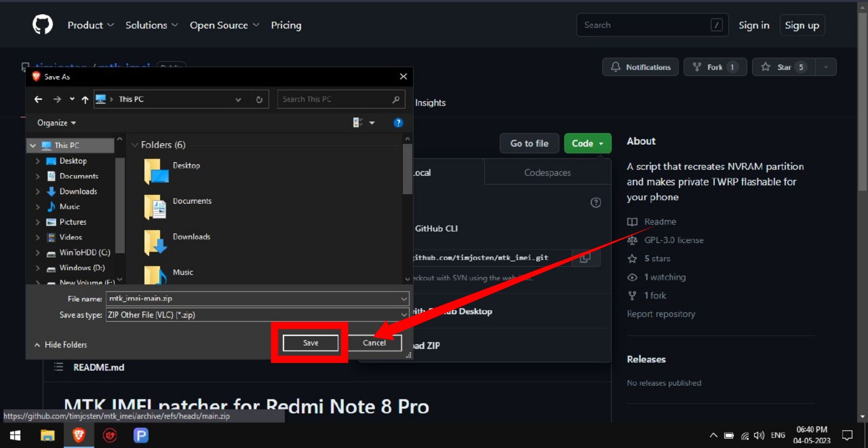The width and height of the screenshot is (868, 448).
Task: Select WinToHDD (C:) drive in tree
Action: [85, 253]
